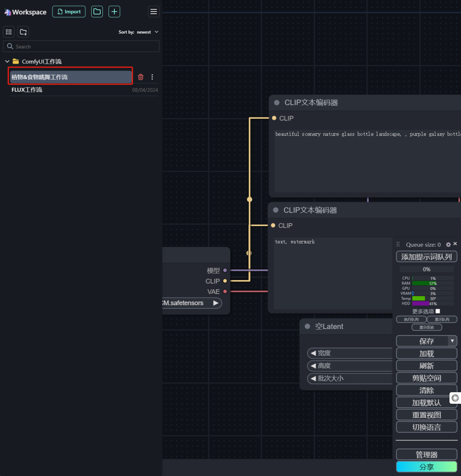Click 添加提示词队列 button
This screenshot has width=461, height=476.
(426, 257)
